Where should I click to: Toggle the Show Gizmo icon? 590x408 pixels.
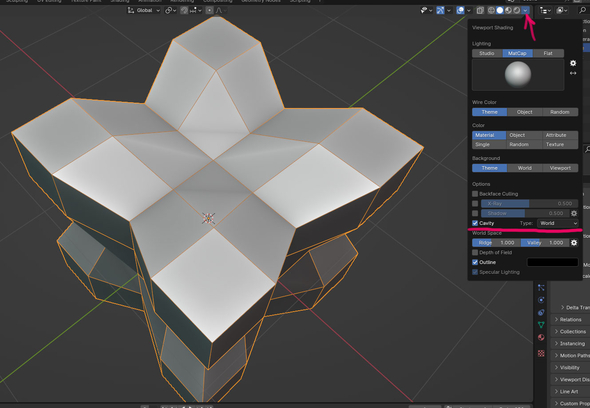[x=440, y=11]
